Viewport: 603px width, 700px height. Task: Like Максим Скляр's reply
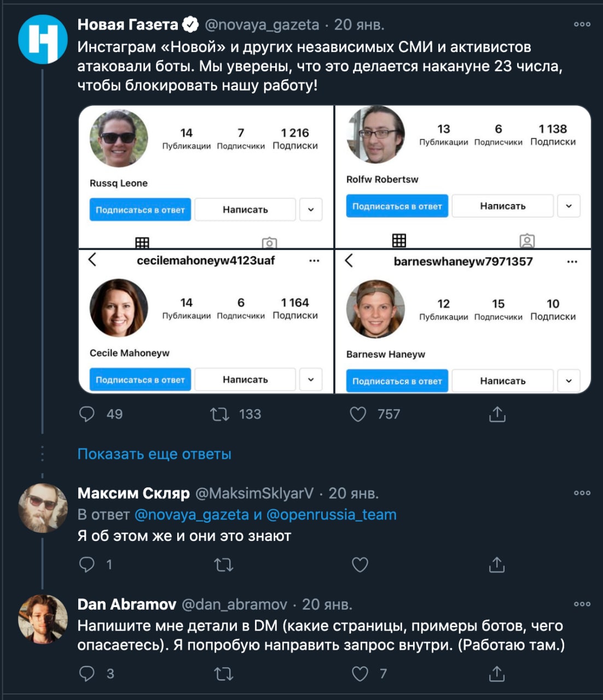[x=360, y=564]
